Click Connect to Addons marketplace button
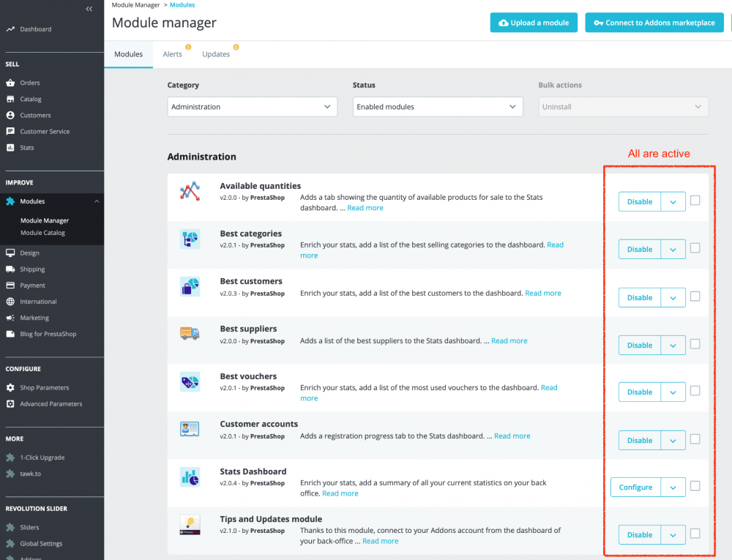732x560 pixels. tap(654, 23)
